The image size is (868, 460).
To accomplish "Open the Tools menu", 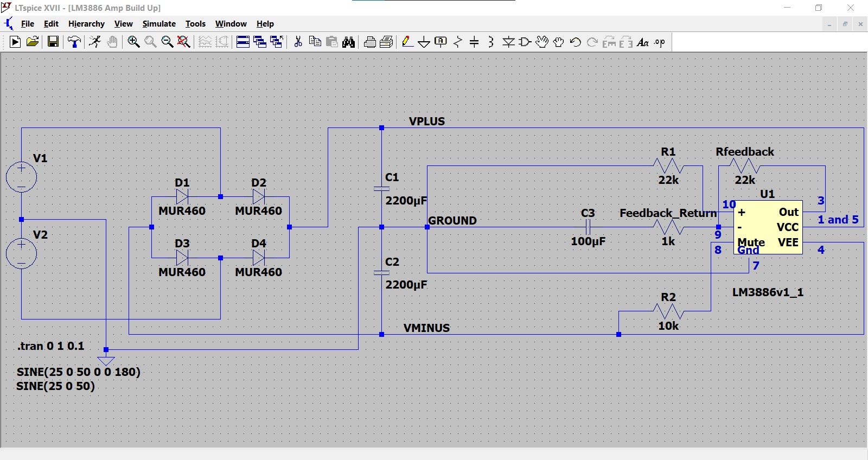I will [195, 24].
